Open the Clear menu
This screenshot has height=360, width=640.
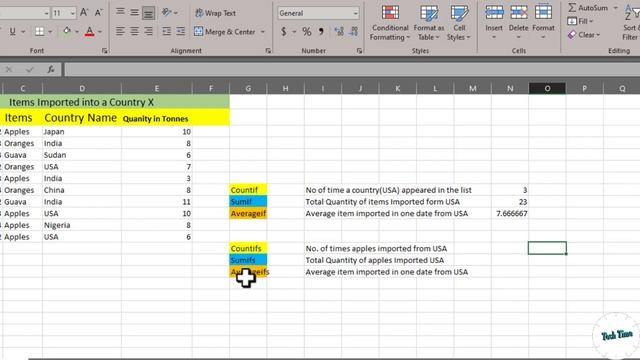pyautogui.click(x=584, y=35)
